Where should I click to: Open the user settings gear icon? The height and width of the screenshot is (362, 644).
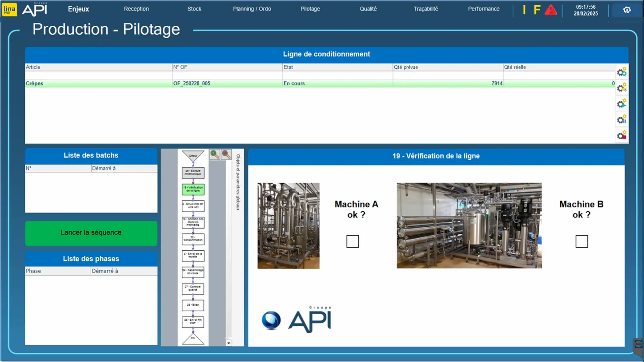[x=627, y=10]
